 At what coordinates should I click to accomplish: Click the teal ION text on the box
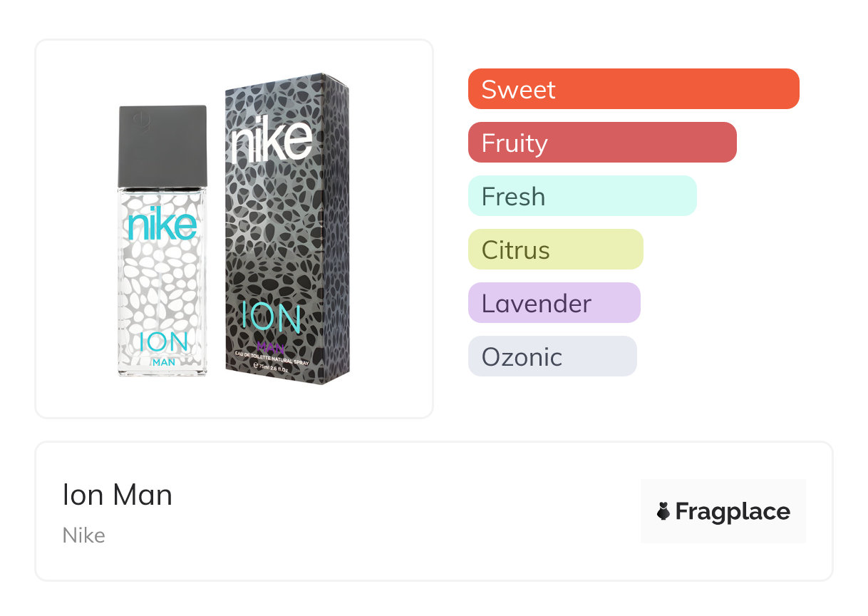coord(272,319)
